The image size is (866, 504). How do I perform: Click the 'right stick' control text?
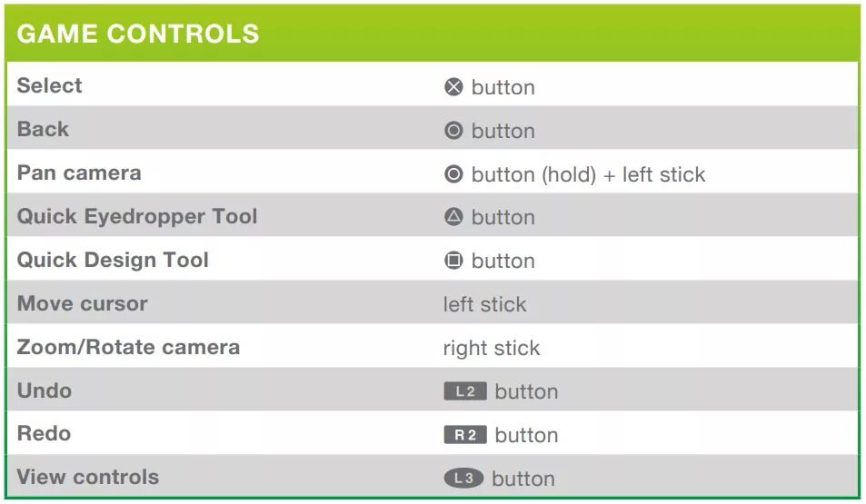(x=492, y=349)
